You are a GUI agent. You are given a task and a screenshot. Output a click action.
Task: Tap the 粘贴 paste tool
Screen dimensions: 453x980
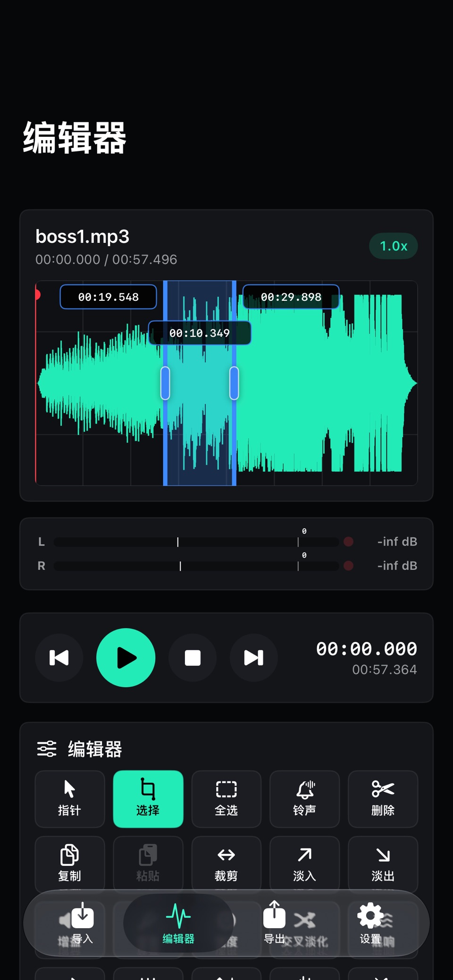tap(148, 864)
